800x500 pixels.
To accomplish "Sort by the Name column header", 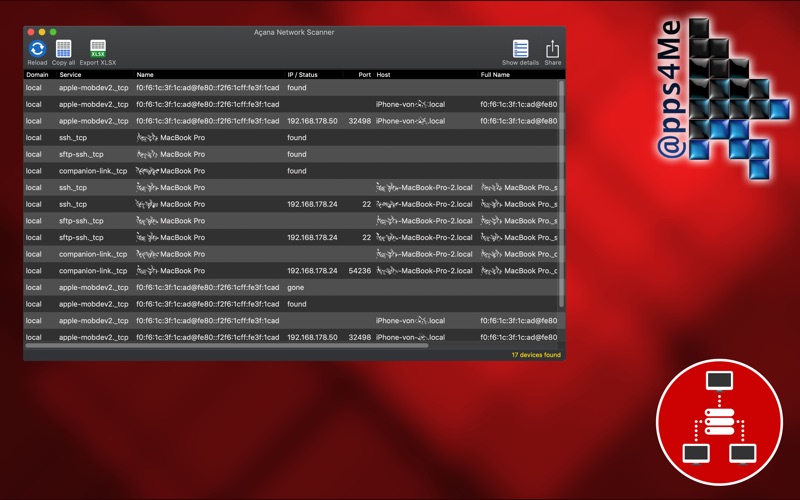I will click(x=145, y=74).
